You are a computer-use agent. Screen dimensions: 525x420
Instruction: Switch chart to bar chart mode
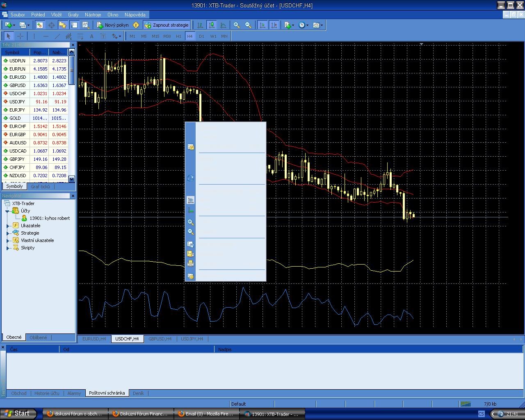(200, 25)
